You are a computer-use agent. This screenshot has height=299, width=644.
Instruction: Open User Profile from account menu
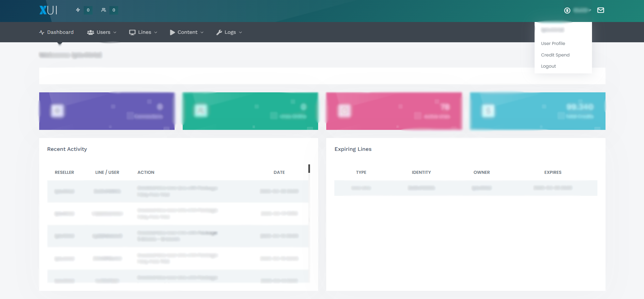[x=553, y=43]
